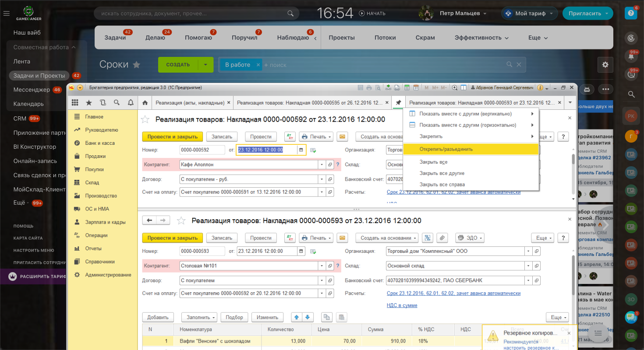Image resolution: width=644 pixels, height=350 pixels.
Task: Expand the СОЗДАТЬ button arrow
Action: point(205,65)
